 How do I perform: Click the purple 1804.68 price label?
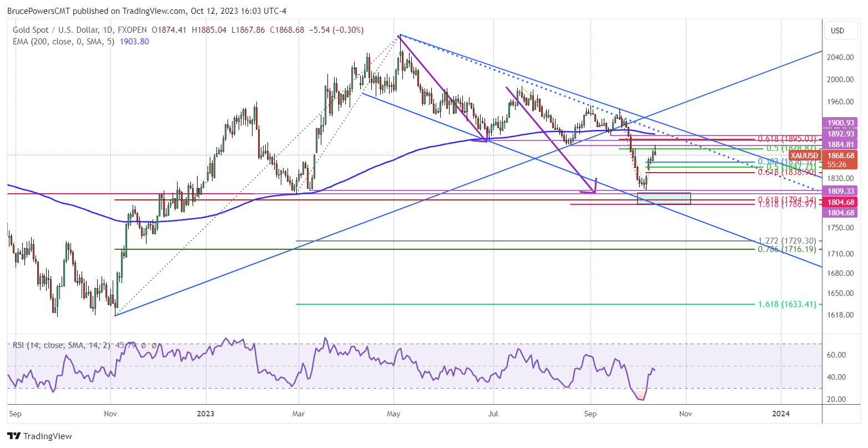(x=841, y=212)
